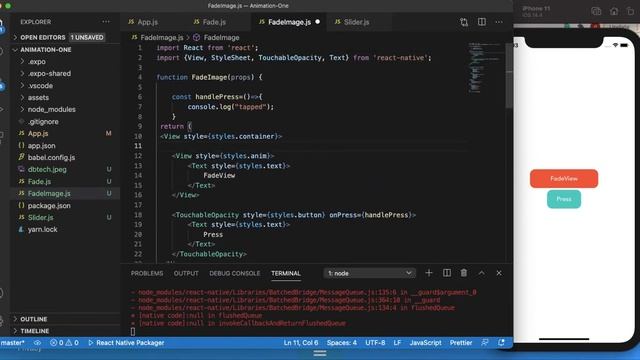
Task: Open App.js in the file explorer
Action: [x=38, y=133]
